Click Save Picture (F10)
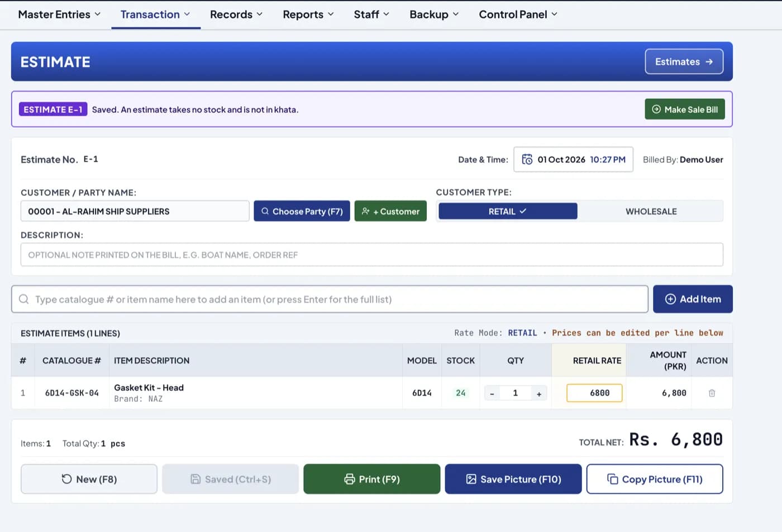 coord(513,479)
